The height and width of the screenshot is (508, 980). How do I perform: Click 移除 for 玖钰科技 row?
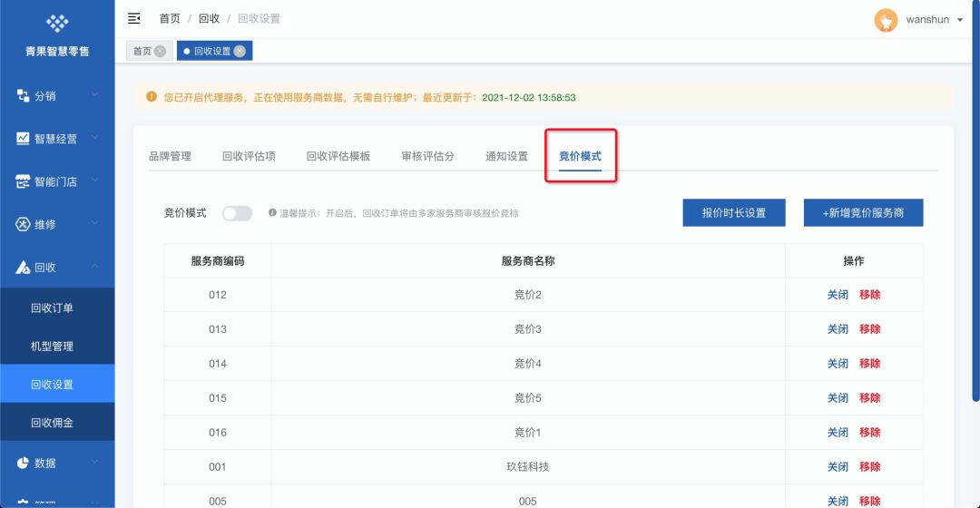click(x=869, y=467)
